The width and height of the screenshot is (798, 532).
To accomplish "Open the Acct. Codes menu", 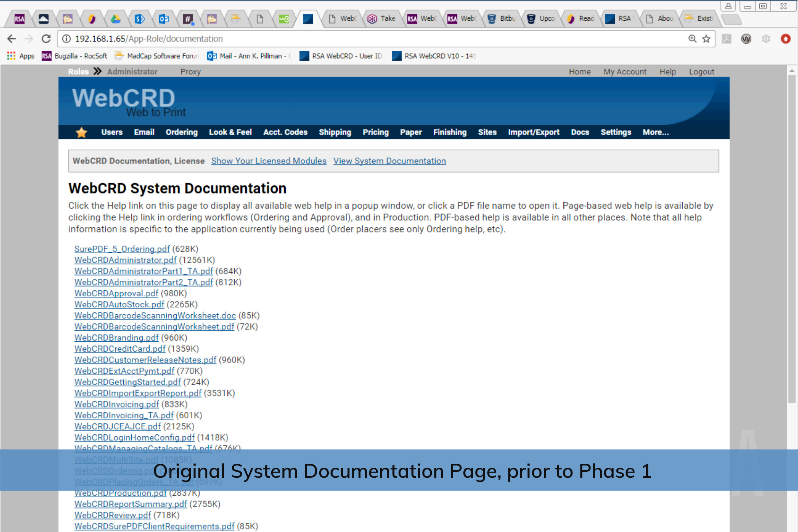I will 285,132.
